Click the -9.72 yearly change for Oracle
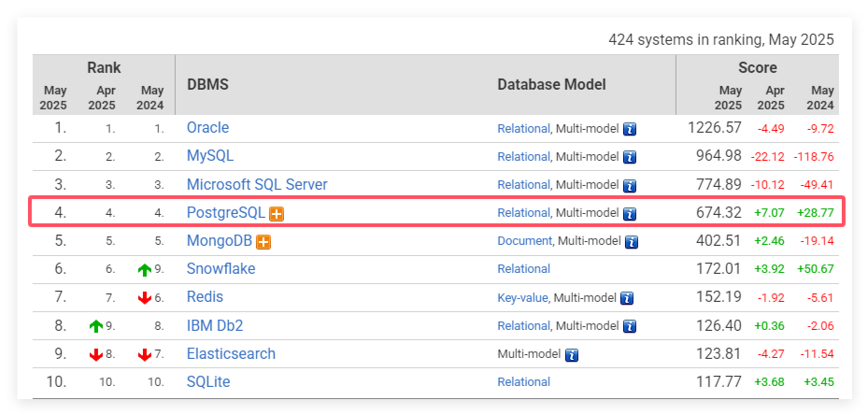Screen dimensions: 868x415 pos(819,129)
